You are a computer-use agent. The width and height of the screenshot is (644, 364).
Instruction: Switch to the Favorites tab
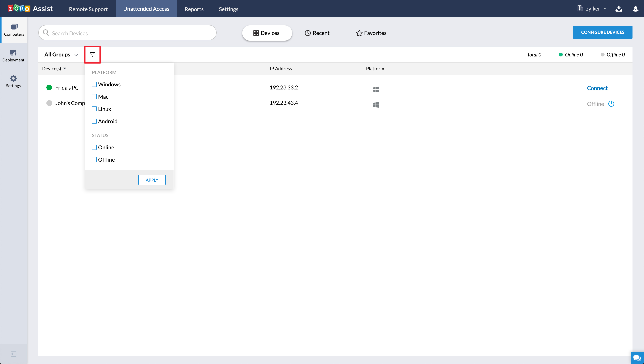371,33
